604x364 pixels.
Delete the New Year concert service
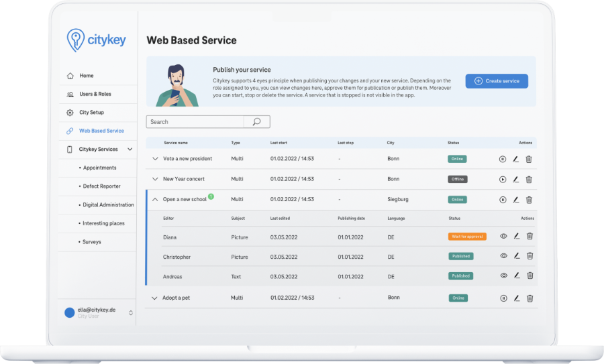click(529, 179)
